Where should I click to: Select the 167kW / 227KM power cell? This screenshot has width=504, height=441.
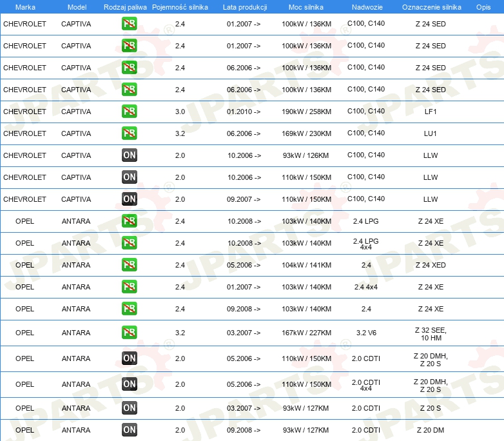307,333
